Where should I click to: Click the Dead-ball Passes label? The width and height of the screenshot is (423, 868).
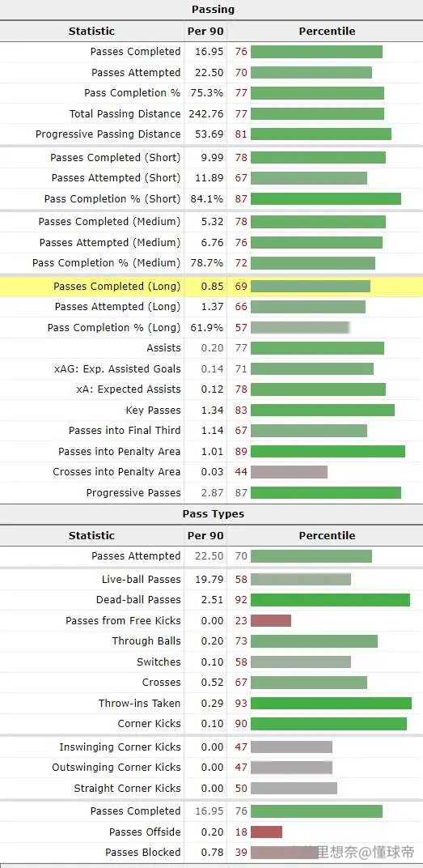(138, 599)
